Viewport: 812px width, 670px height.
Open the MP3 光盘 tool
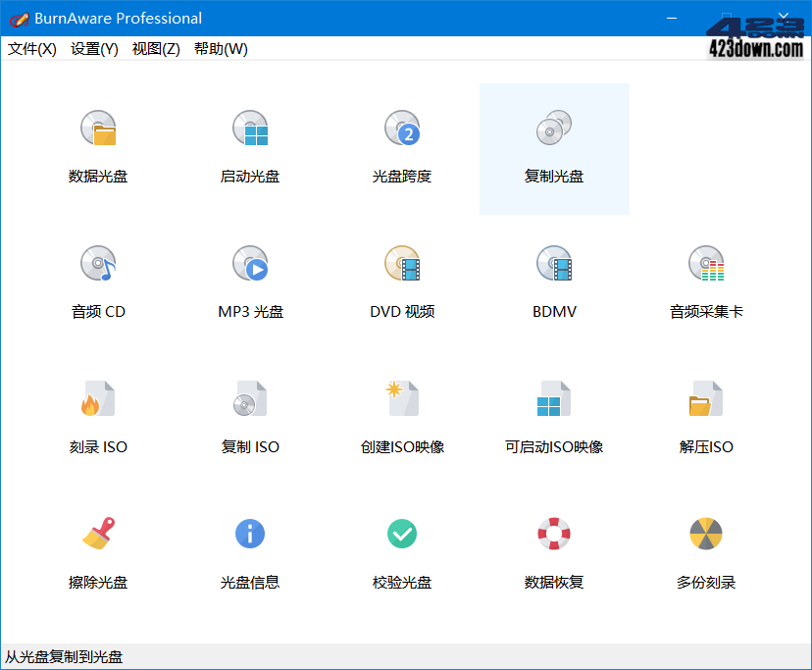249,283
